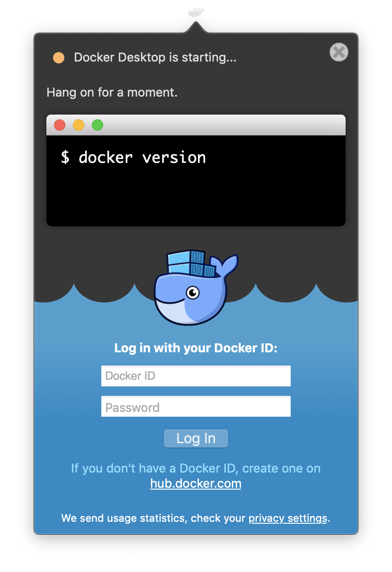Click the Docker whale mascot illustration
The height and width of the screenshot is (572, 392).
(196, 287)
